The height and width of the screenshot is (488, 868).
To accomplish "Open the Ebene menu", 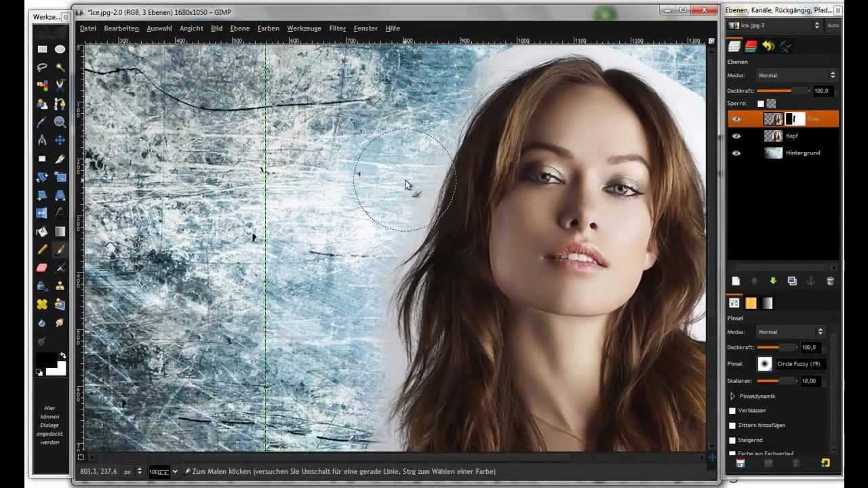I will pyautogui.click(x=240, y=28).
